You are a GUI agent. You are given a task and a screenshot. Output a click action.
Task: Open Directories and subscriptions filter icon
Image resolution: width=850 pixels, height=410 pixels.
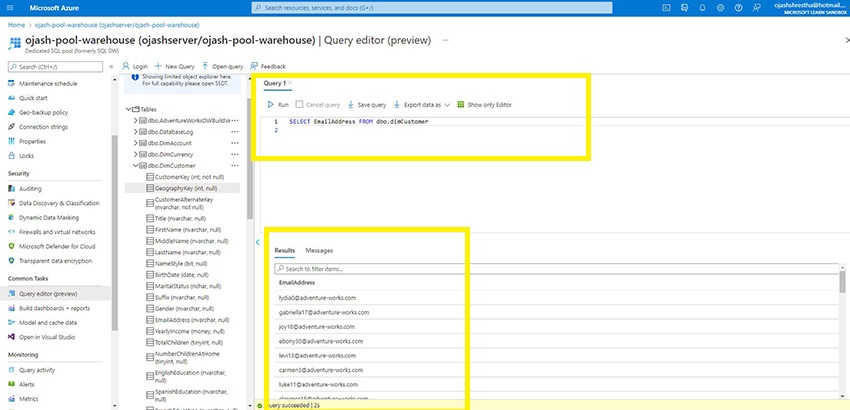pos(685,8)
